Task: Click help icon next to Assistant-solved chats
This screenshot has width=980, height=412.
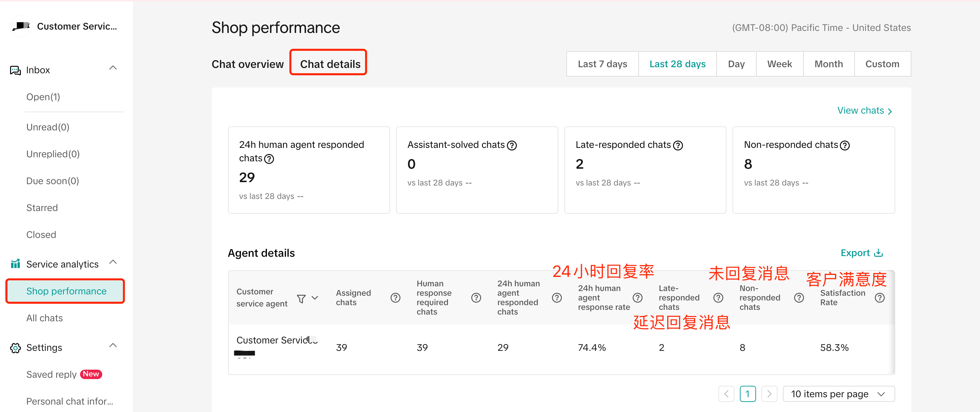Action: (512, 145)
